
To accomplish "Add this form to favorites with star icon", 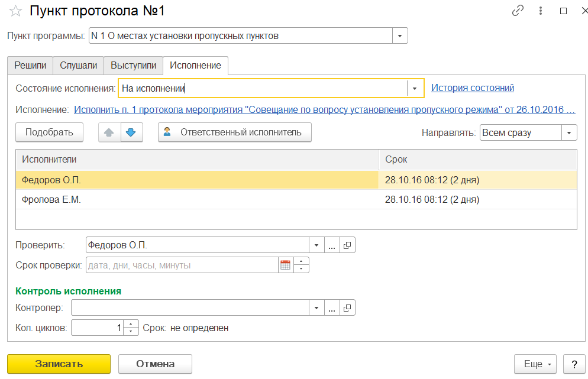I will pyautogui.click(x=16, y=11).
